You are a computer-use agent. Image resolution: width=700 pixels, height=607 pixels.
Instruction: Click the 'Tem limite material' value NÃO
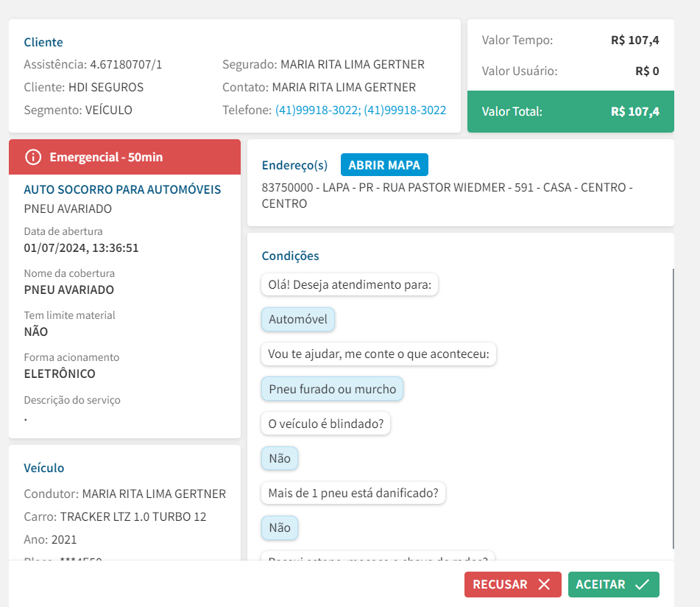click(36, 332)
